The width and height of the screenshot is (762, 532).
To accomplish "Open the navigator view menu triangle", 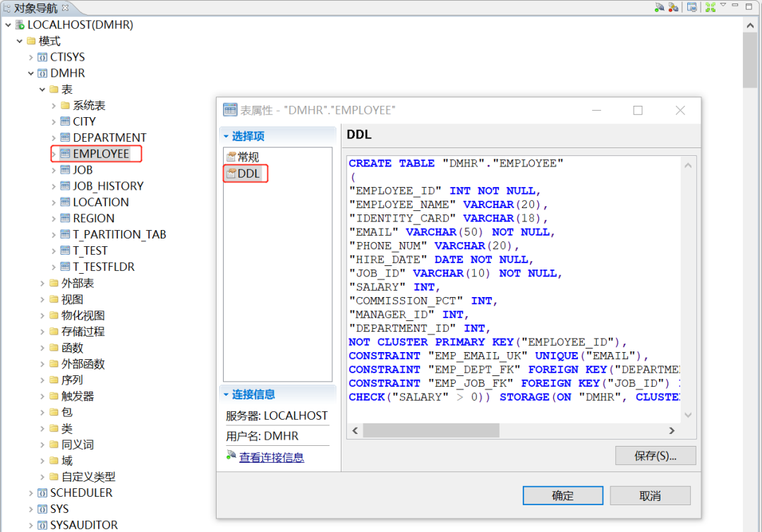I will [x=723, y=5].
